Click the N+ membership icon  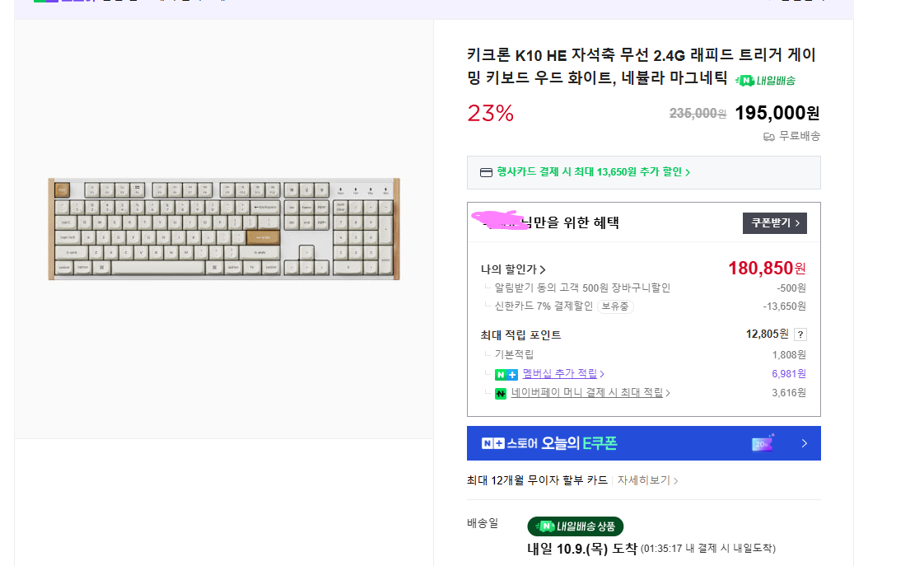tap(506, 375)
